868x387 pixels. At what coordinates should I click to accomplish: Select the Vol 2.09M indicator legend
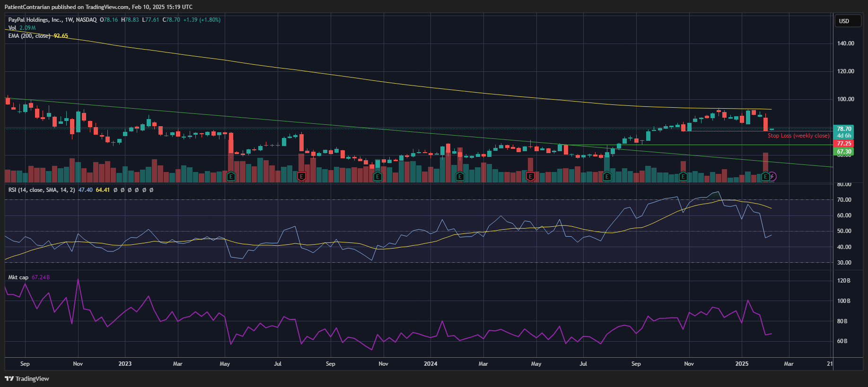(x=22, y=28)
